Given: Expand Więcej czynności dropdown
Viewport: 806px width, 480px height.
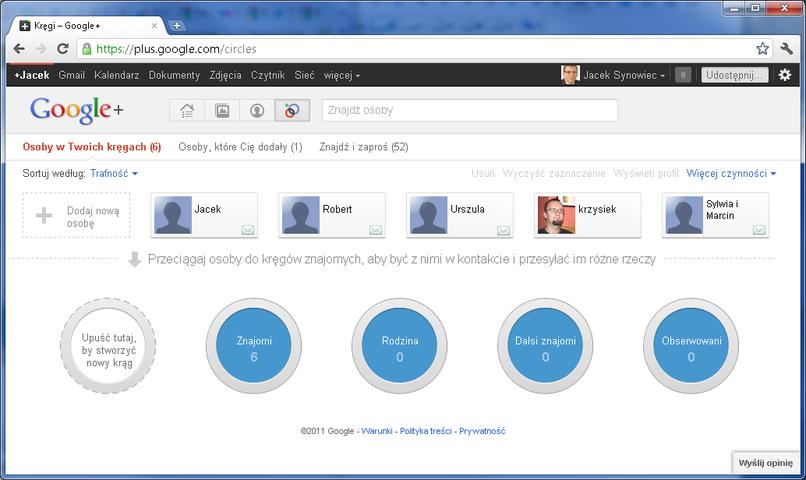Looking at the screenshot, I should [731, 173].
